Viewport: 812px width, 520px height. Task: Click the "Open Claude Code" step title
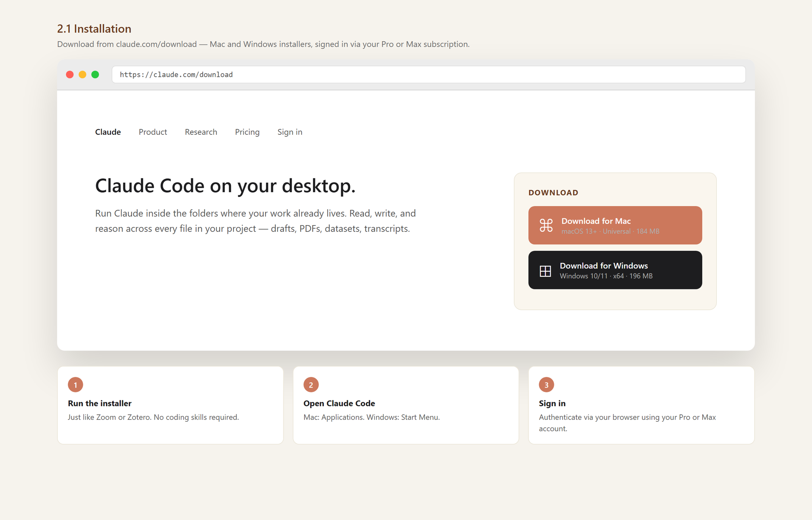(x=339, y=403)
